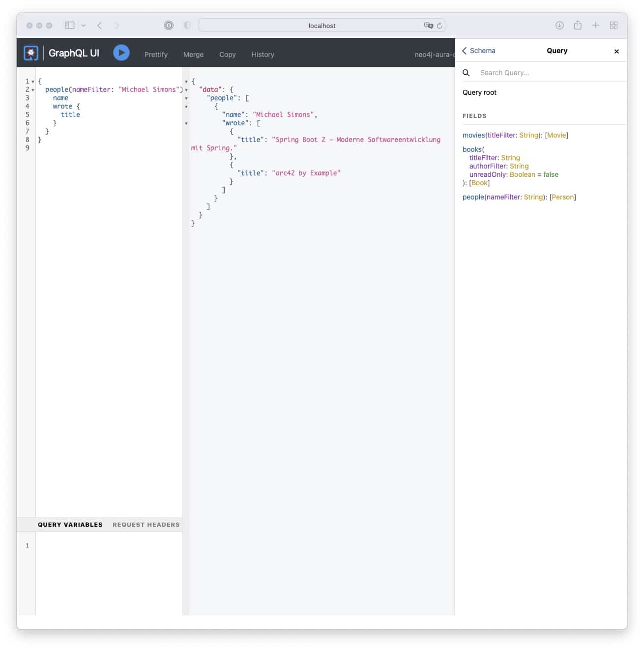
Task: Collapse the "wrote" array in response
Action: tap(186, 123)
